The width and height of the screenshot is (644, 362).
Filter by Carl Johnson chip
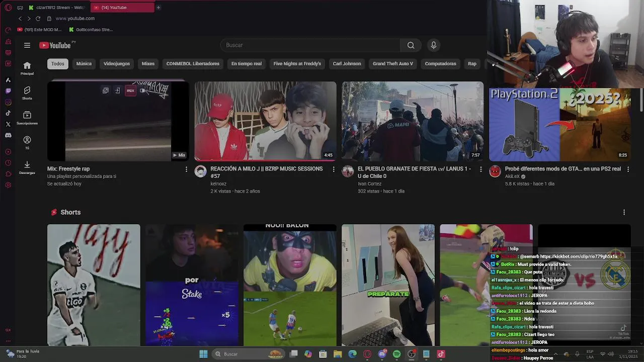[x=347, y=64]
